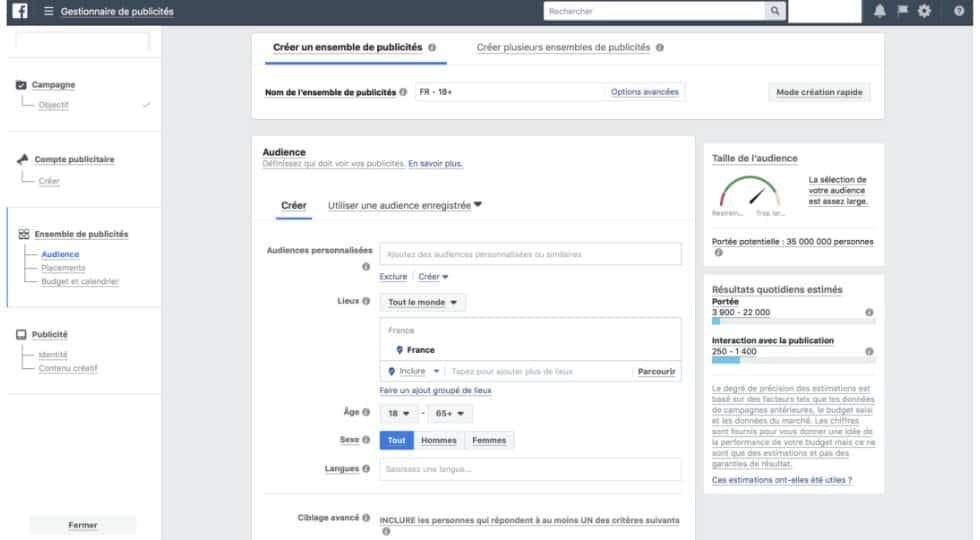The image size is (980, 540).
Task: Click the Interaction avec la publication progress bar
Action: pyautogui.click(x=794, y=361)
